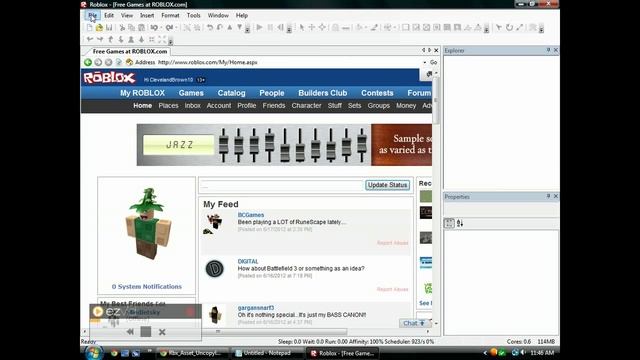The height and width of the screenshot is (360, 640).
Task: Open the Inbox subnav link
Action: [x=192, y=106]
